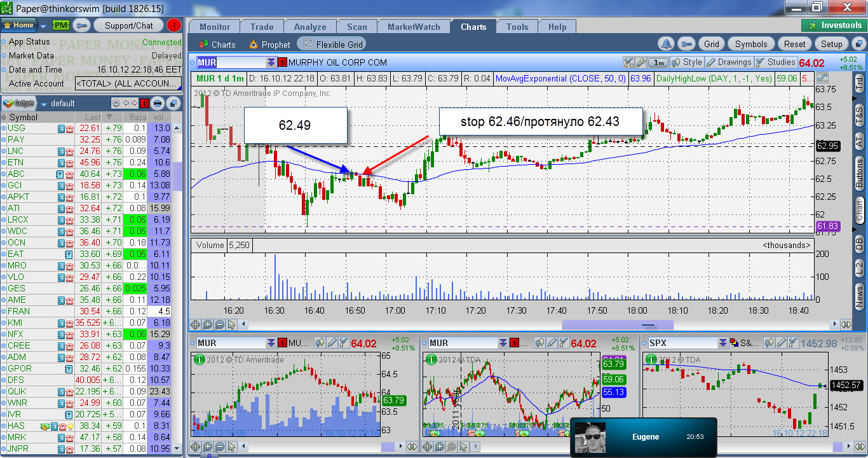Switch to the Trade tab
This screenshot has width=868, height=458.
262,27
